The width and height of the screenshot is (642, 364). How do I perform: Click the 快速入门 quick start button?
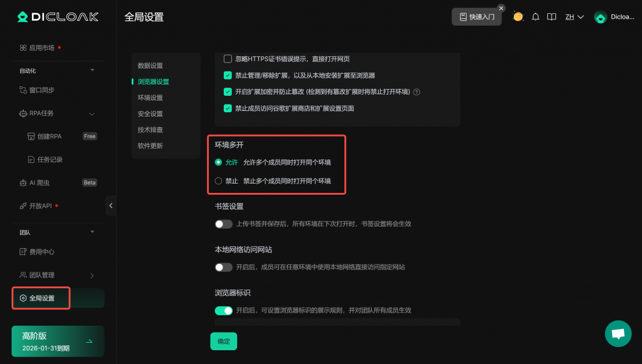pyautogui.click(x=476, y=17)
